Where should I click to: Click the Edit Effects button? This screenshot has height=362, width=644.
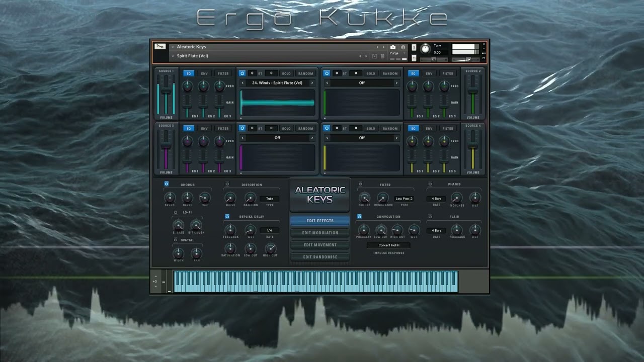[320, 221]
